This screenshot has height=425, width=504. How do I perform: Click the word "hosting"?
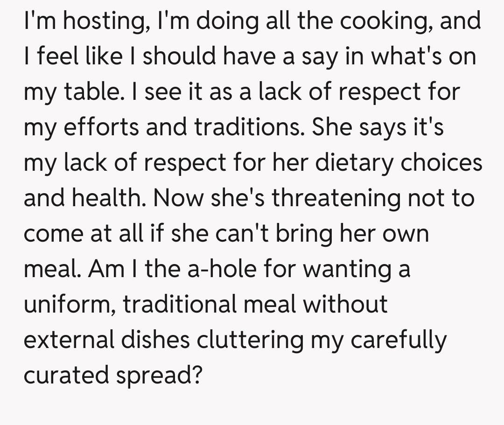(99, 21)
